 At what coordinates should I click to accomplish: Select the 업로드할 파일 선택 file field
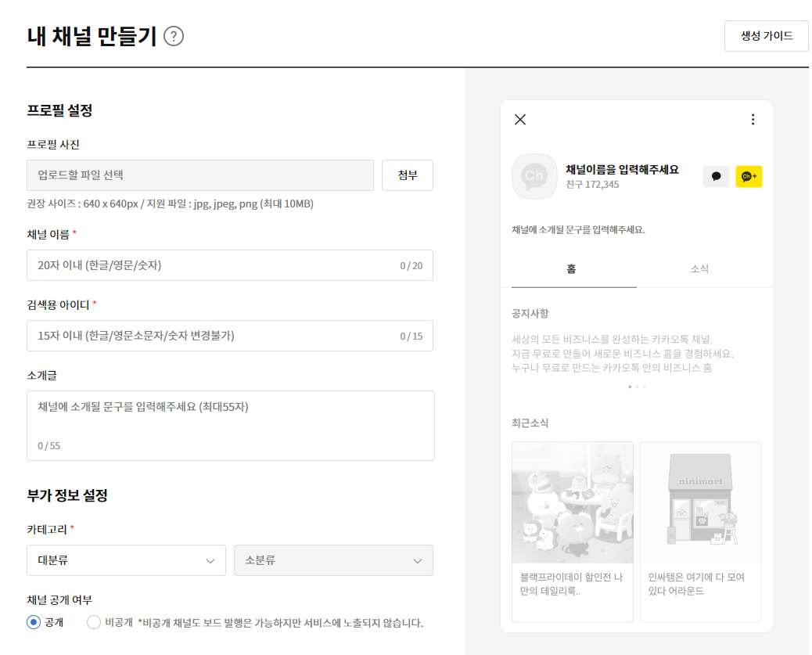(x=200, y=175)
